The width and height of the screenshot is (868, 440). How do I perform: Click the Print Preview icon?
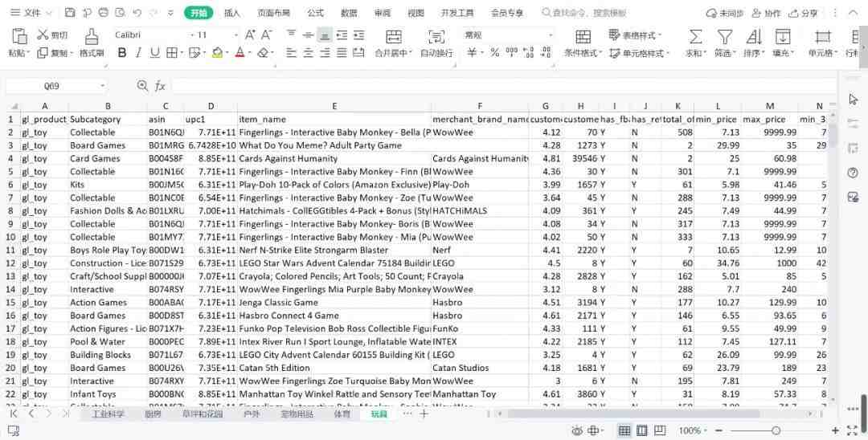[x=120, y=13]
